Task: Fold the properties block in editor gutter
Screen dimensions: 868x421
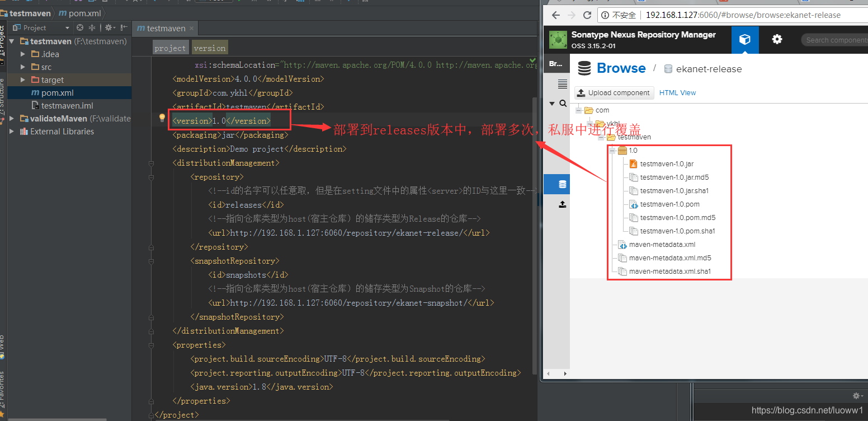Action: [151, 345]
